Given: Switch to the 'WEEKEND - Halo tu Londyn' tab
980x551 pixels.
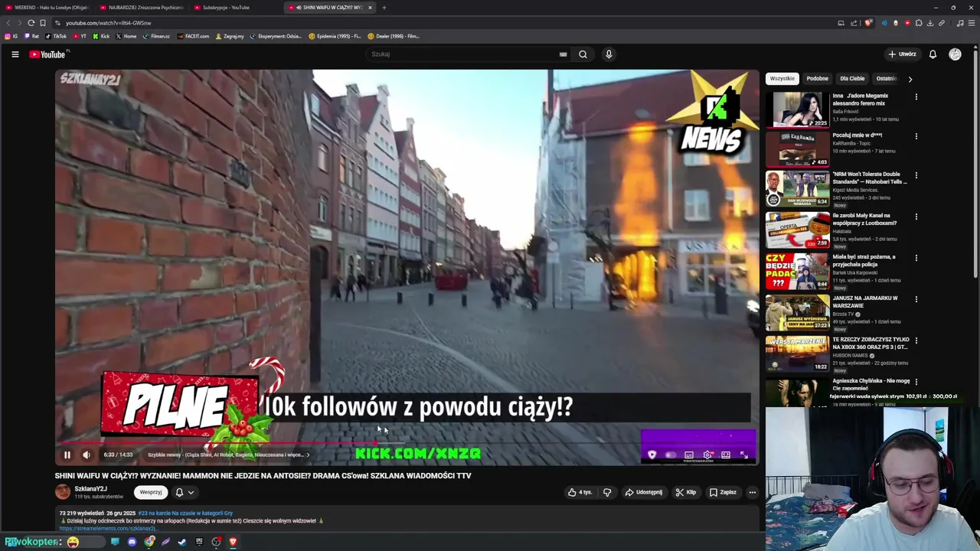Looking at the screenshot, I should pyautogui.click(x=47, y=8).
